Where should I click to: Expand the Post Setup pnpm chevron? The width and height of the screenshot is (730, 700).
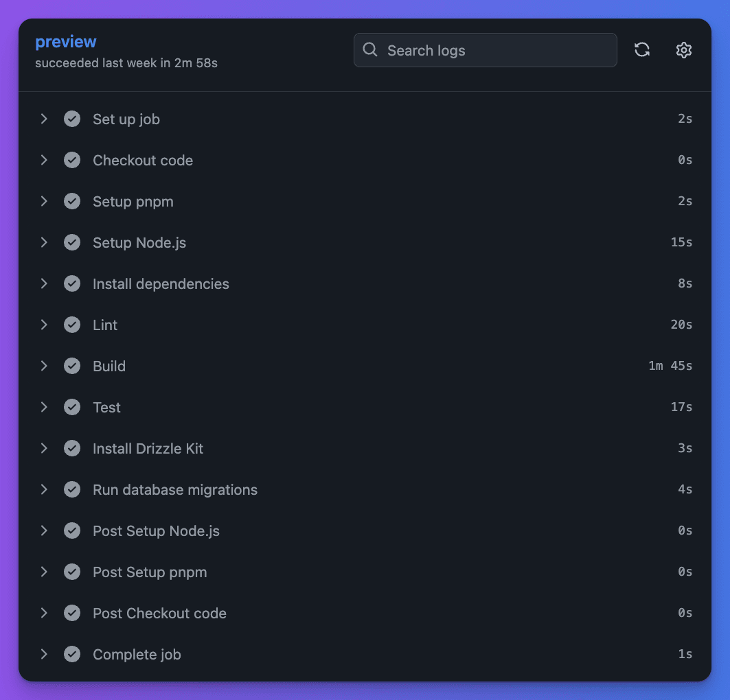tap(44, 572)
